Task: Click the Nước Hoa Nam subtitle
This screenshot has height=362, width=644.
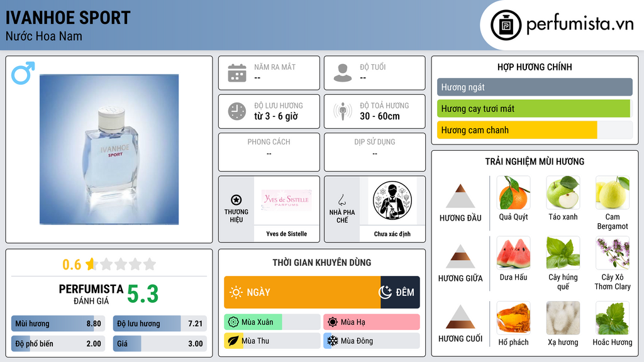Action: (x=44, y=36)
